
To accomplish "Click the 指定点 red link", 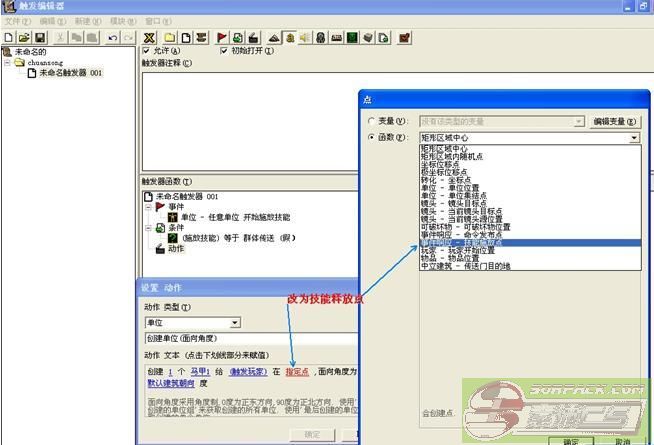I will [x=296, y=370].
